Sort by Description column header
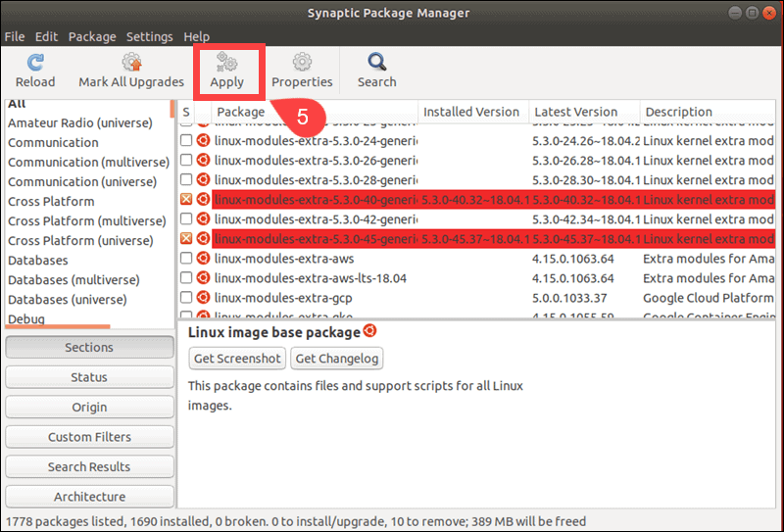The width and height of the screenshot is (784, 532). point(708,112)
